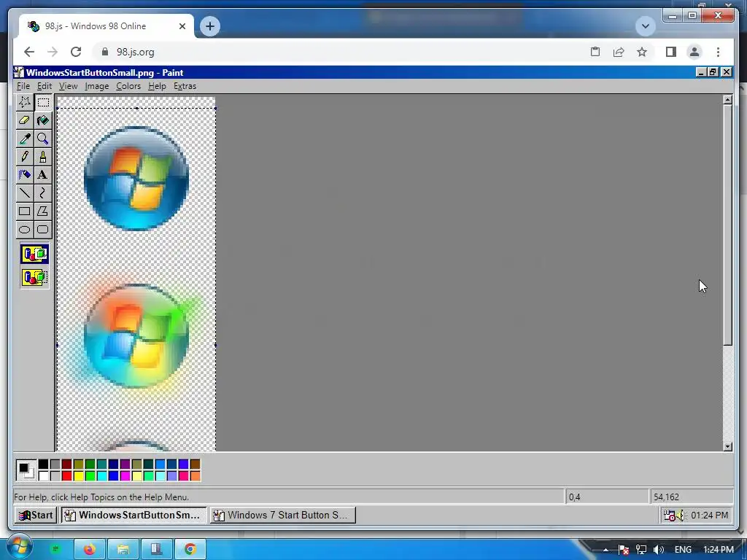The height and width of the screenshot is (560, 747).
Task: Select the Free-Form Select tool
Action: click(x=24, y=102)
